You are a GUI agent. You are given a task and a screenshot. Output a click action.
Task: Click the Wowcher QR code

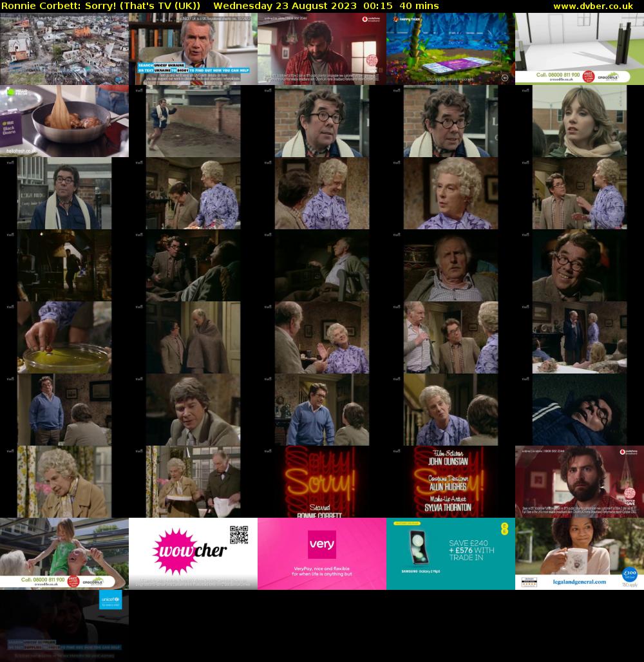coord(239,535)
